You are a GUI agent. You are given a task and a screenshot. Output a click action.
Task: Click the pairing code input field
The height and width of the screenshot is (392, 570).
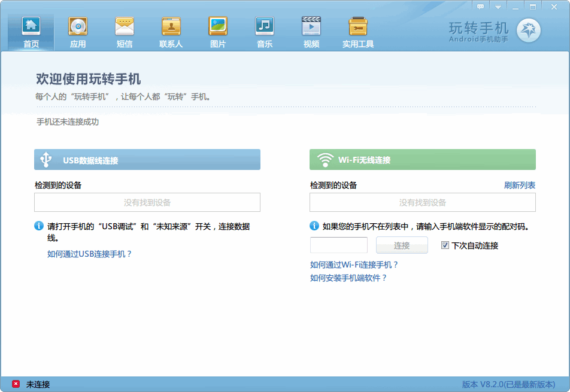[x=339, y=245]
